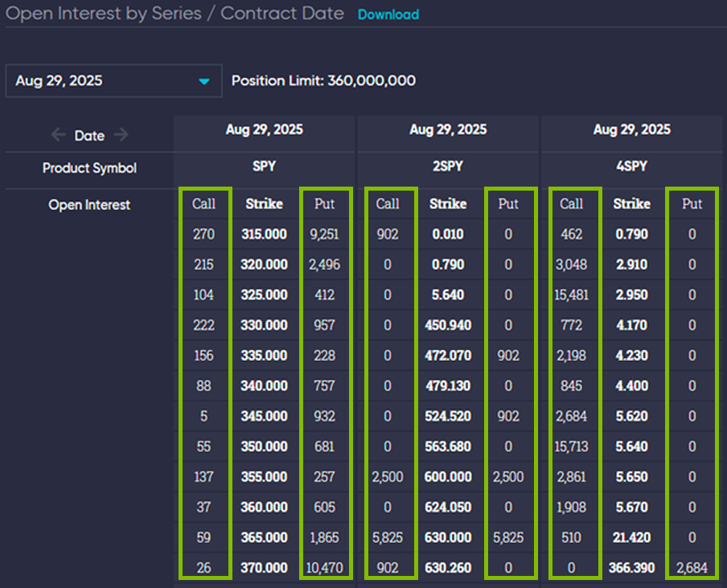Click the right arrow beside Date
The height and width of the screenshot is (588, 727).
tap(121, 135)
